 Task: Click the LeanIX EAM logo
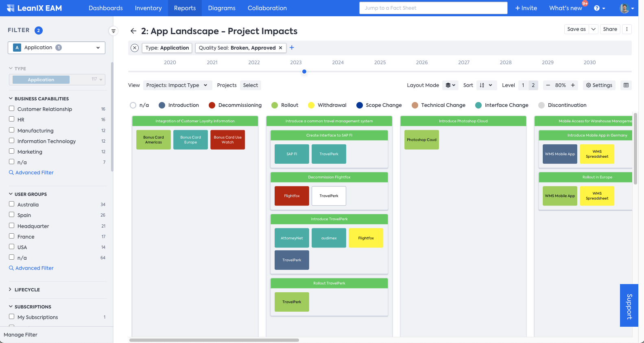[x=34, y=8]
